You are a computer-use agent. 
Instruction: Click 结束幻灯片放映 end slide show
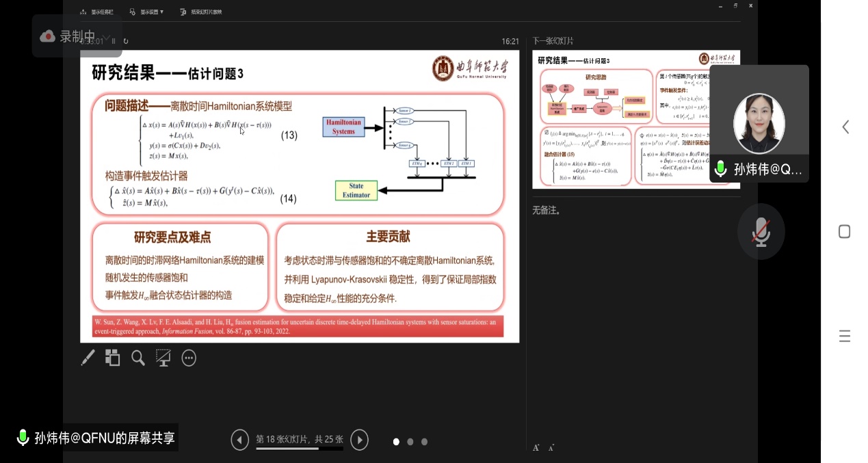[201, 12]
